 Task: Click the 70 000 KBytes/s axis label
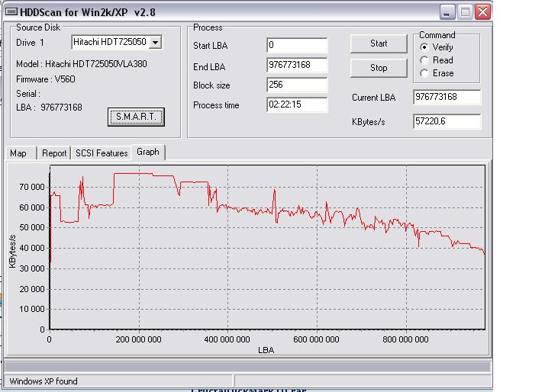click(x=32, y=187)
